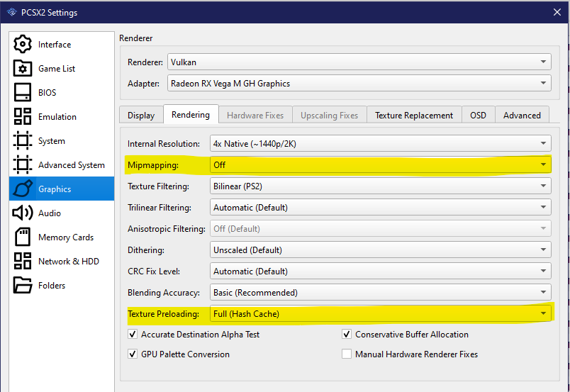Viewport: 570px width, 392px height.
Task: Click the Internal Resolution label
Action: [x=164, y=144]
